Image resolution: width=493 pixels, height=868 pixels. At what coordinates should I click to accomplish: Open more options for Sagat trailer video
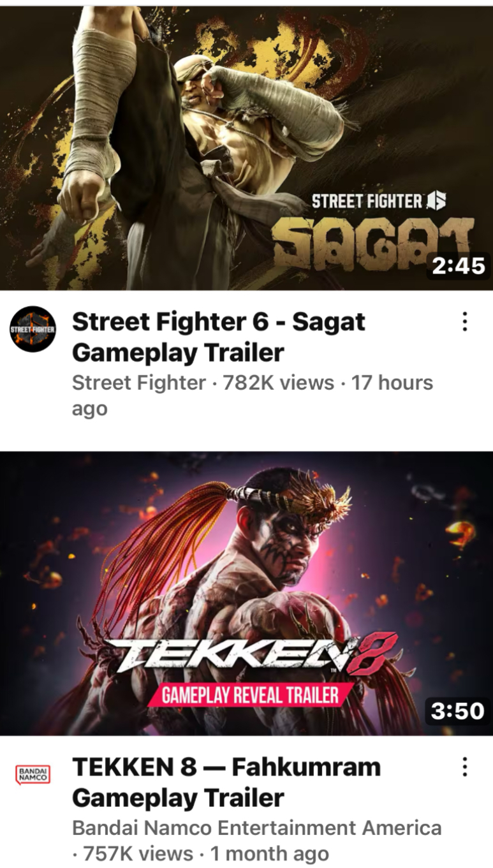(465, 321)
